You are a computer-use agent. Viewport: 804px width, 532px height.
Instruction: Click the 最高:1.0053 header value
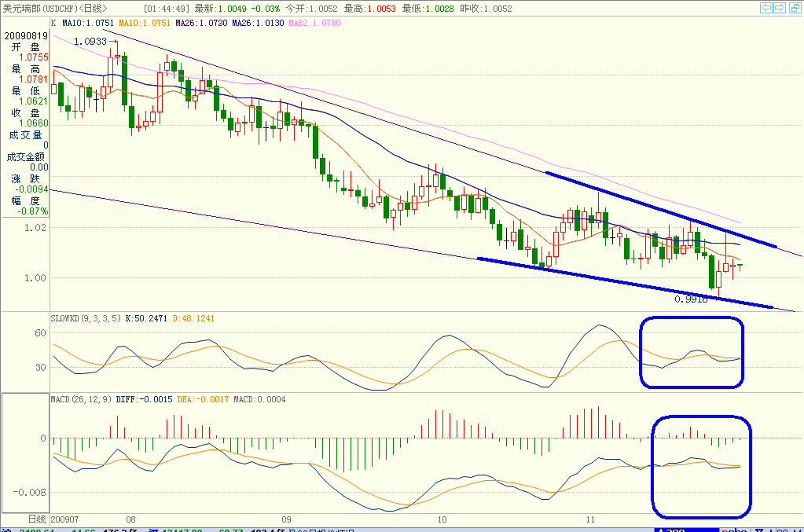(x=369, y=9)
